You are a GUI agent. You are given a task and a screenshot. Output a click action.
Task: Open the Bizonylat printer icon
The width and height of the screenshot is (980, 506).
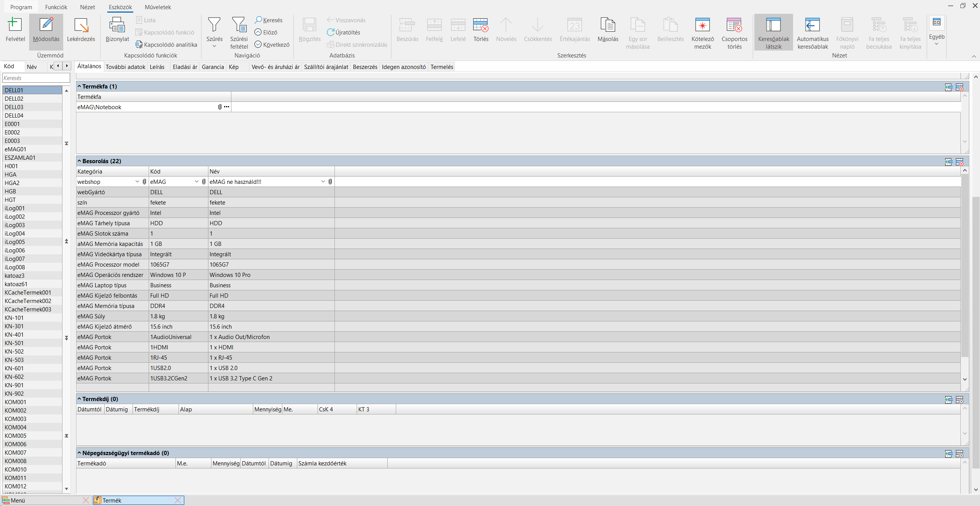coord(117,25)
